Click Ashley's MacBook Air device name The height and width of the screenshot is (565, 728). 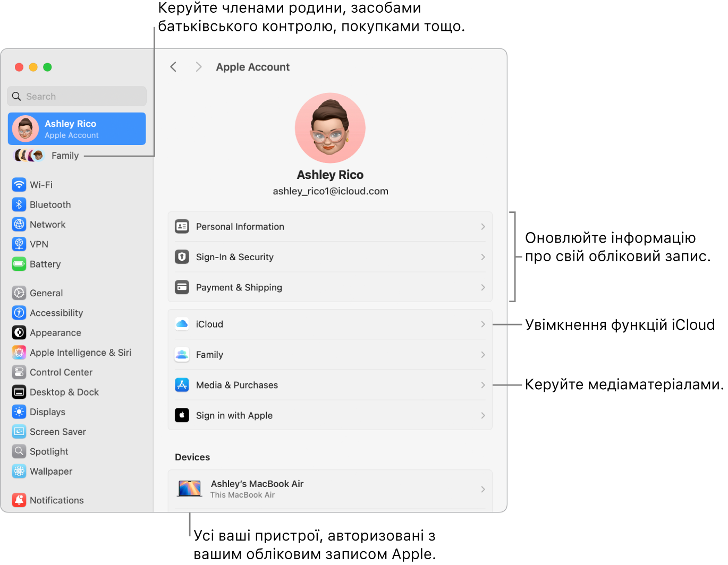[x=257, y=484]
